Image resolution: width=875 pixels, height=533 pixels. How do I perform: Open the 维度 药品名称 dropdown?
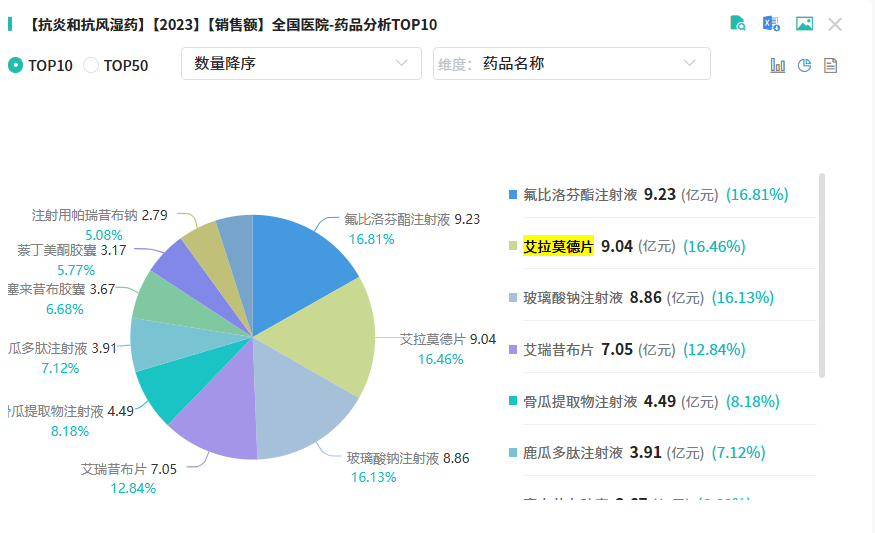tap(571, 64)
